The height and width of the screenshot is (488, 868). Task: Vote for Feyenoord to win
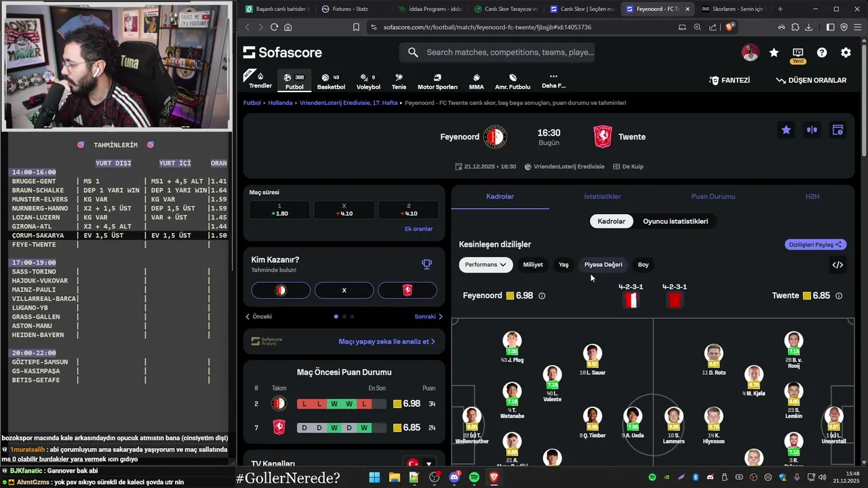[x=281, y=290]
